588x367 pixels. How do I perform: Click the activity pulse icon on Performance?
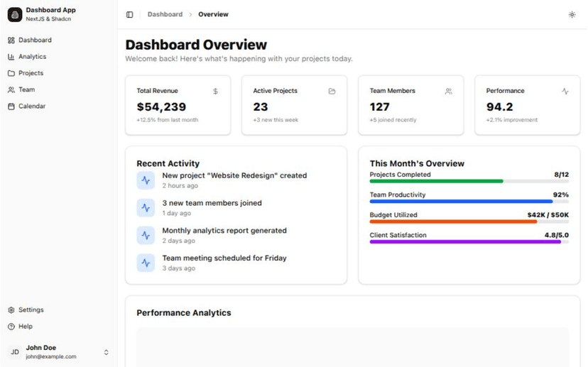click(565, 92)
